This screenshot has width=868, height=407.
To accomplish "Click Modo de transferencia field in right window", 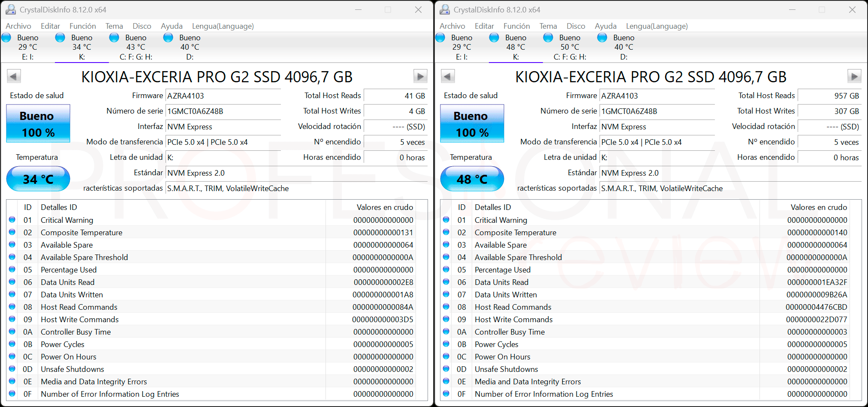I will pyautogui.click(x=657, y=142).
